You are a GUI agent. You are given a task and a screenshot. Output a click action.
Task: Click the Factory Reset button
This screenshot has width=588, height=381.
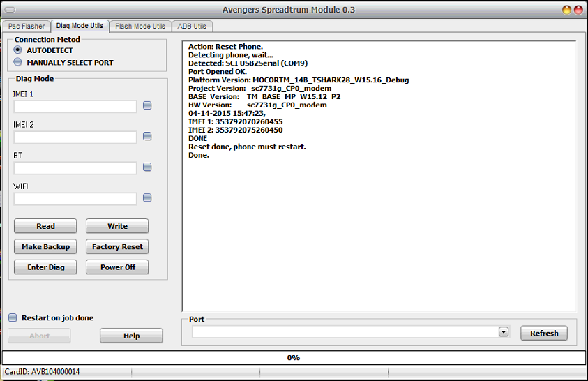click(117, 247)
